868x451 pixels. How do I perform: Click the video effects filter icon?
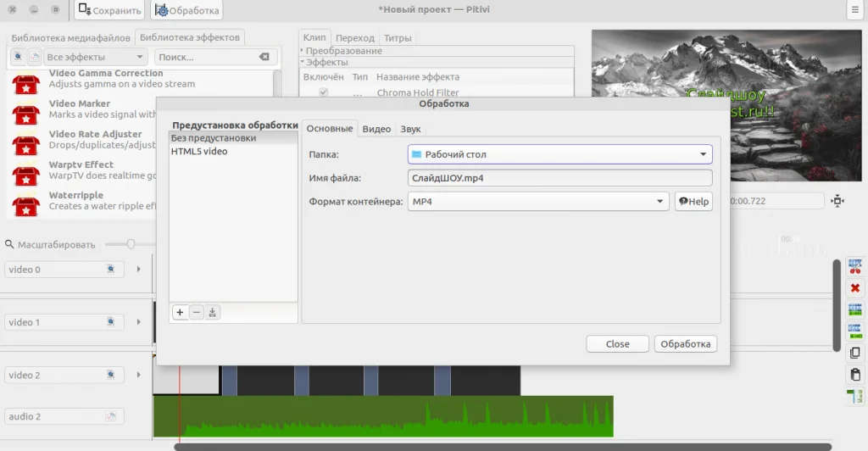coord(18,57)
